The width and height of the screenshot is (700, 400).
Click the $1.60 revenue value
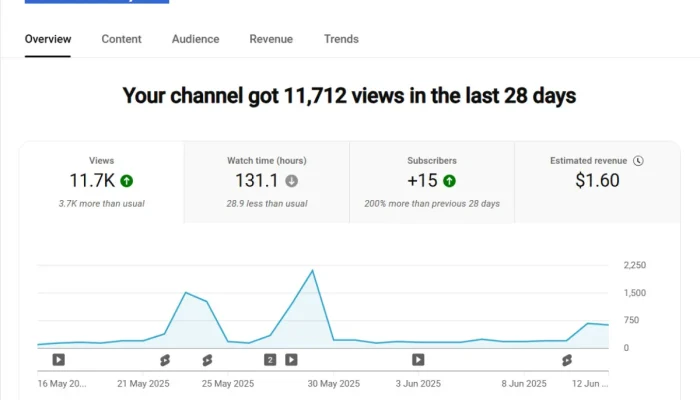[x=597, y=181]
